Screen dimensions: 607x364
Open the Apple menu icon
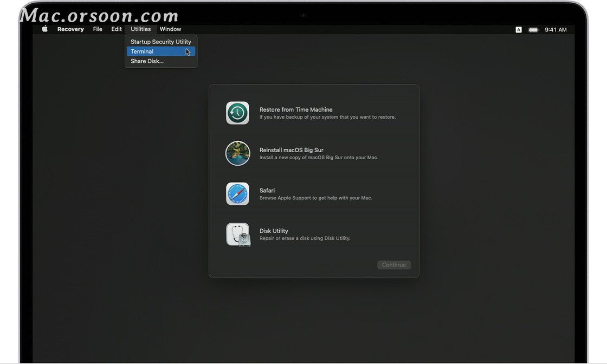45,29
